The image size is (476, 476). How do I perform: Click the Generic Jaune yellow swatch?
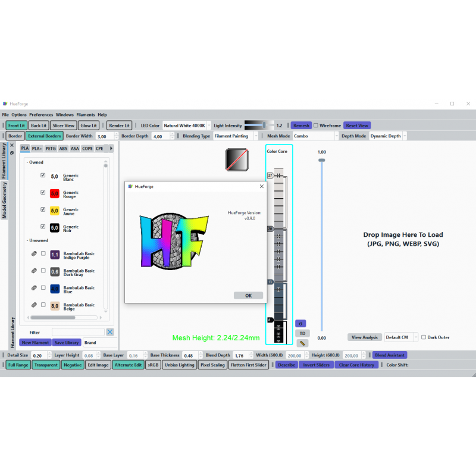point(55,211)
